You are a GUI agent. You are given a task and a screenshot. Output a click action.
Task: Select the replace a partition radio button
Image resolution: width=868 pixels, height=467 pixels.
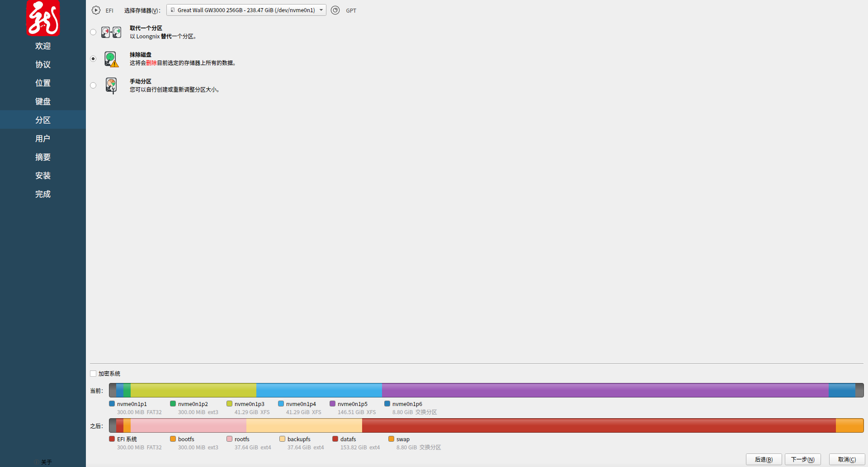93,32
